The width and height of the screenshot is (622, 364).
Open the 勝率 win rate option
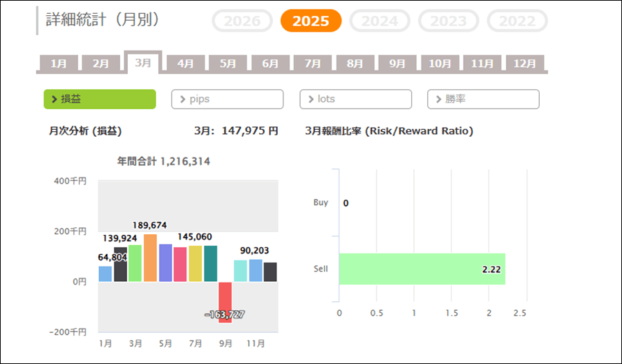tap(483, 99)
